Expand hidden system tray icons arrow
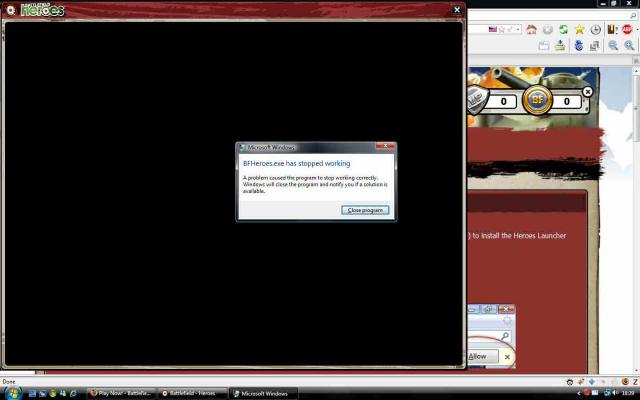Viewport: 640px width, 400px height. (578, 393)
